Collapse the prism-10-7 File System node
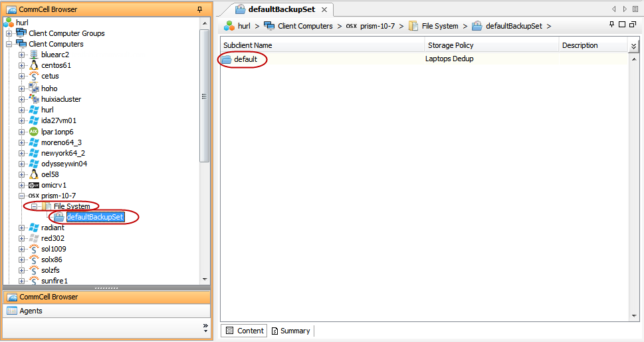 click(x=34, y=206)
